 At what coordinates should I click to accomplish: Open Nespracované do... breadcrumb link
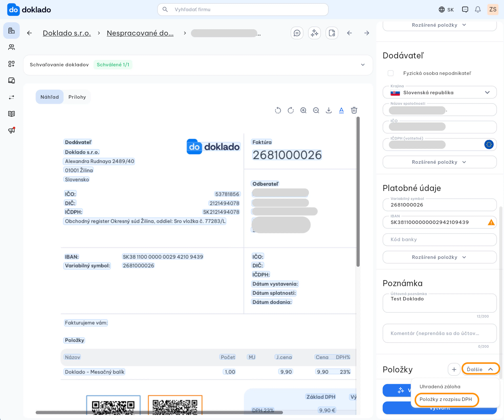coord(140,33)
